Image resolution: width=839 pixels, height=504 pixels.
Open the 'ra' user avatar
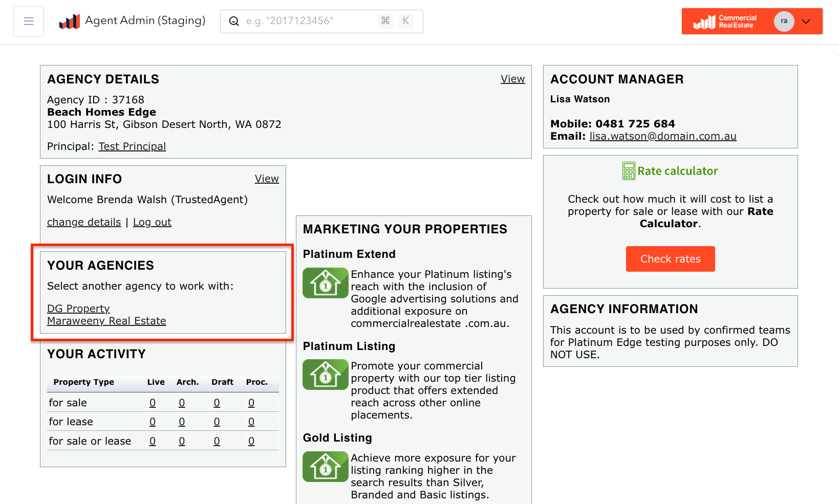coord(784,21)
